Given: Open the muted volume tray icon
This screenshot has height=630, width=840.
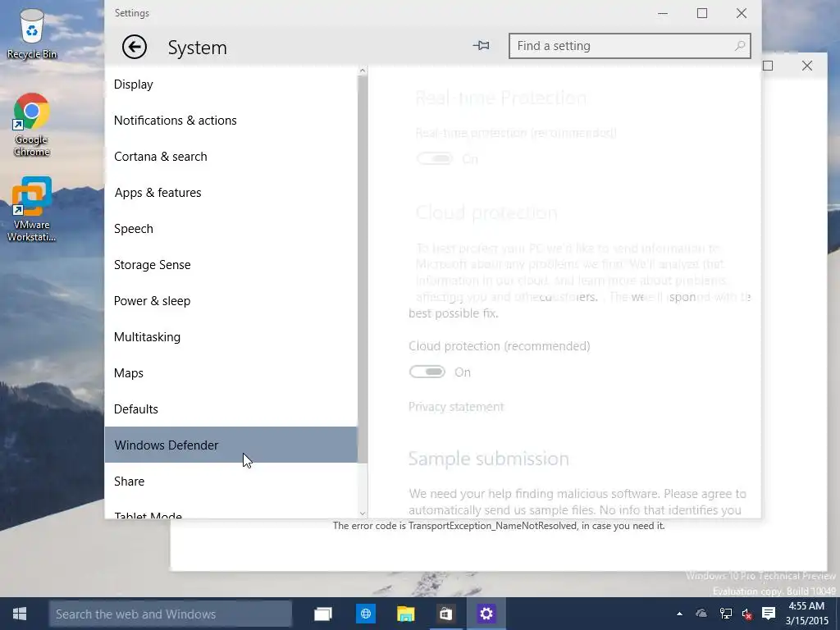Looking at the screenshot, I should 746,614.
